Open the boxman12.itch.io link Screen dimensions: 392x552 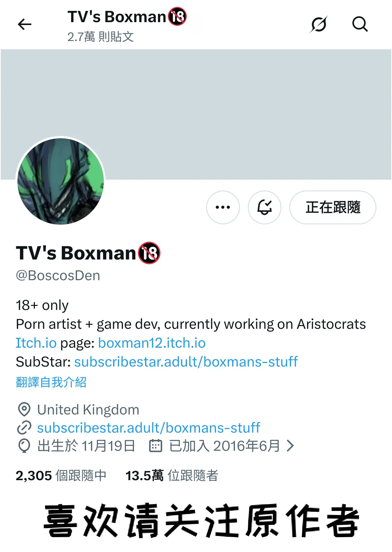pyautogui.click(x=152, y=343)
